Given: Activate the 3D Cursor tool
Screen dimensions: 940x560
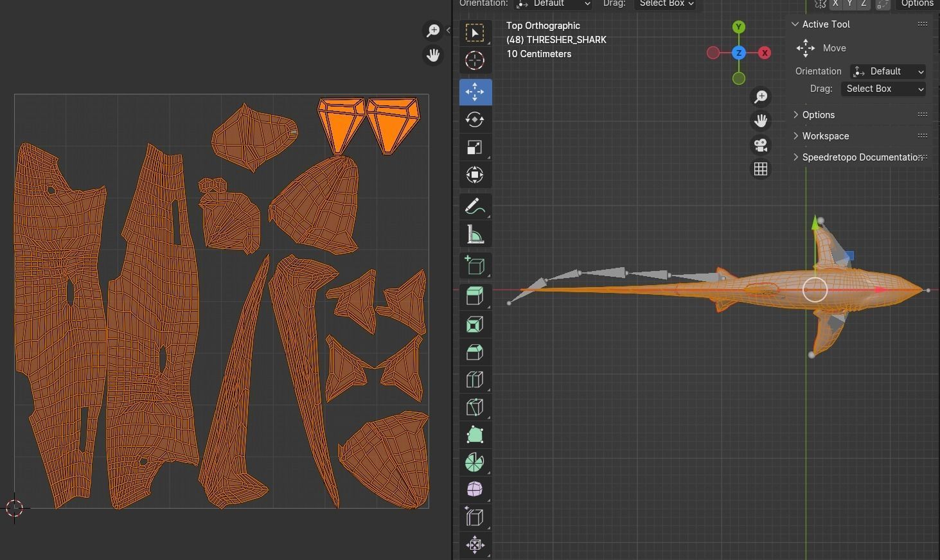Looking at the screenshot, I should pos(475,60).
